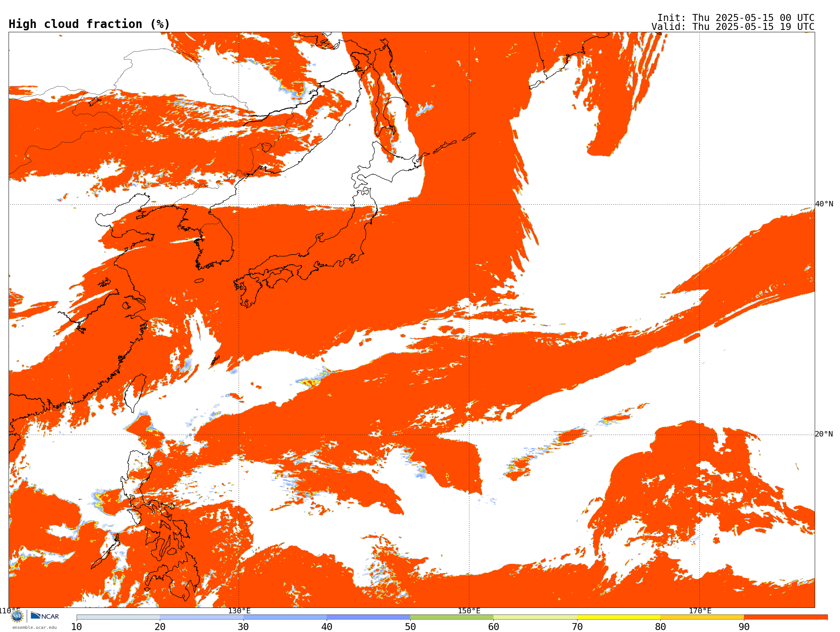Screen dimensions: 840x632
Task: Click the High cloud fraction (%) title
Action: tap(89, 24)
